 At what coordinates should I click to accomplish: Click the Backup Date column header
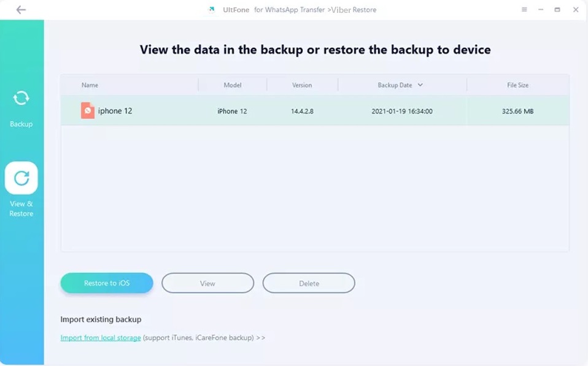[395, 85]
